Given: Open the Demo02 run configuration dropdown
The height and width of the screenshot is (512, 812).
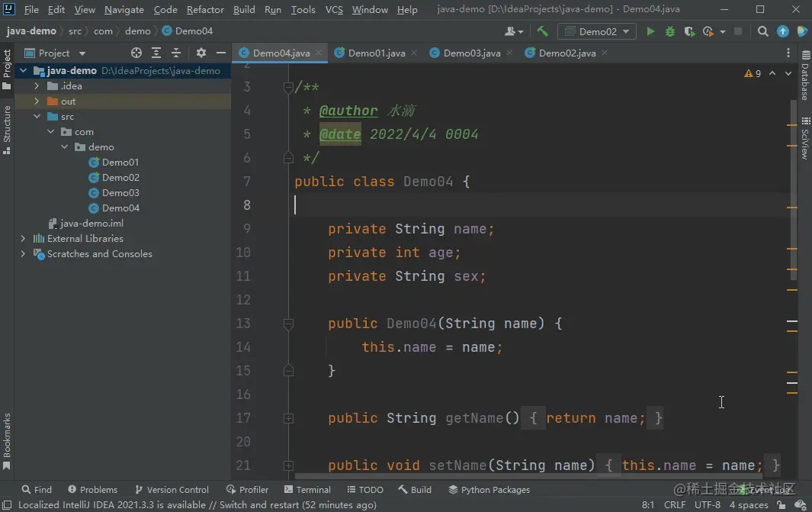Looking at the screenshot, I should coord(597,31).
